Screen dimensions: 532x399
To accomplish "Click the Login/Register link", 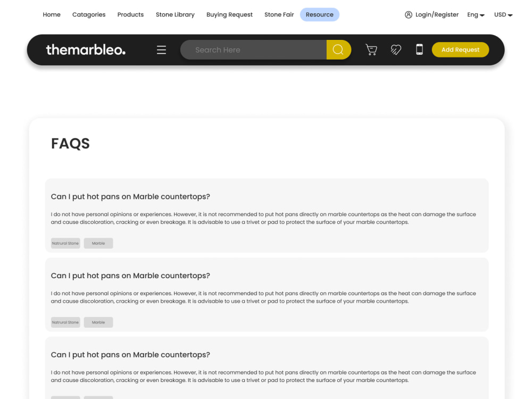I will pos(437,14).
